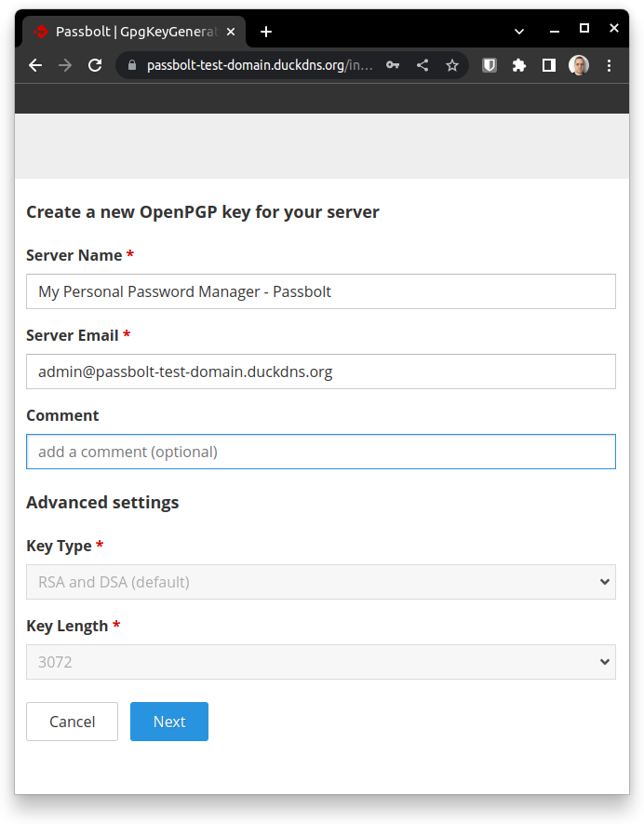Click the Next button
This screenshot has height=824, width=644.
[169, 722]
